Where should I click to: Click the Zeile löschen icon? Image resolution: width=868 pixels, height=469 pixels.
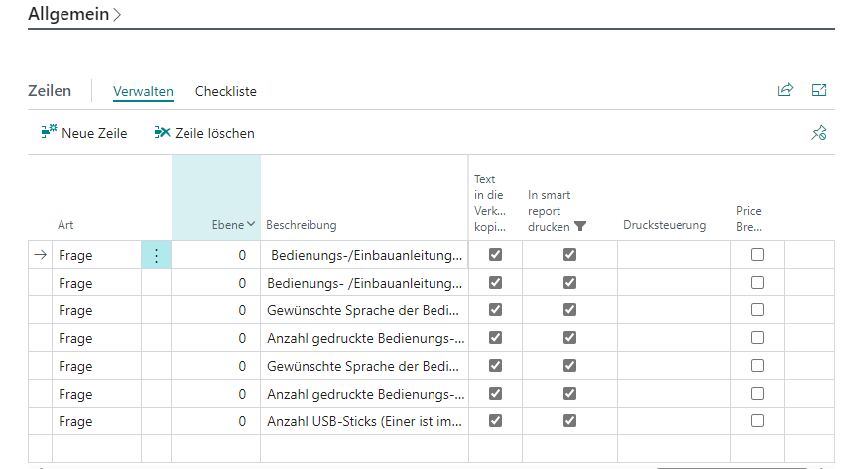(x=162, y=132)
